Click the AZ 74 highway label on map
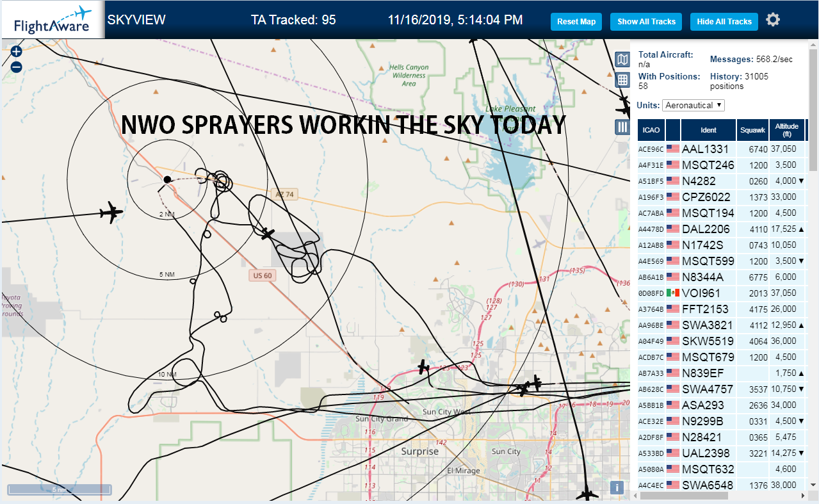The width and height of the screenshot is (819, 504). [x=285, y=194]
